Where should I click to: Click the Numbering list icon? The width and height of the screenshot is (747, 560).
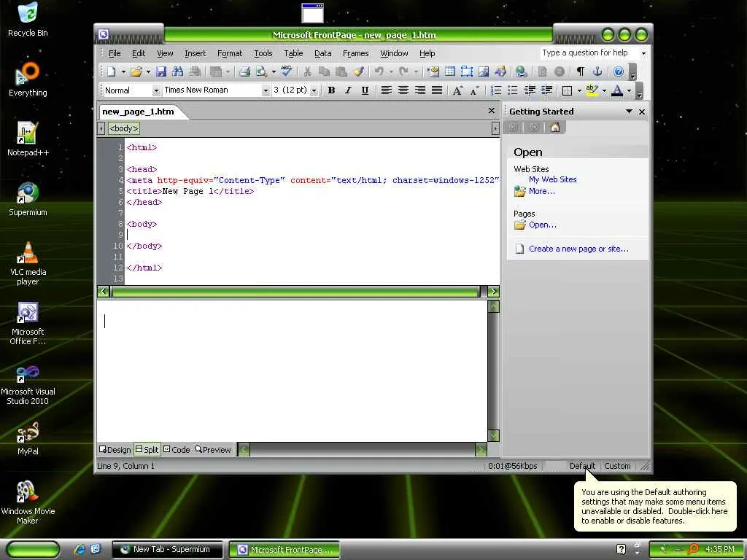pyautogui.click(x=496, y=90)
